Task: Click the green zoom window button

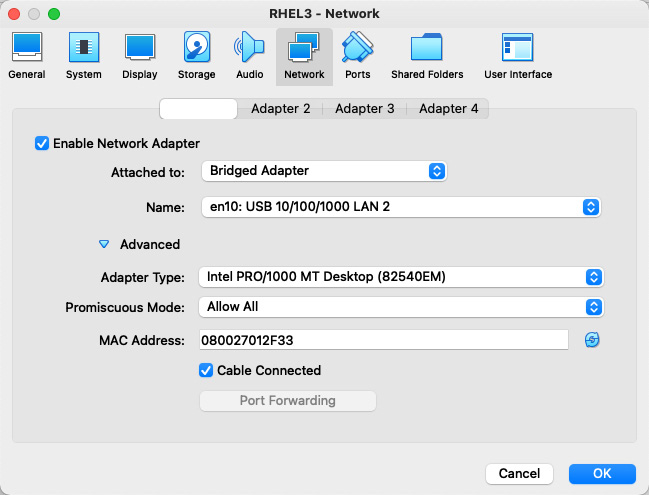Action: (x=54, y=14)
